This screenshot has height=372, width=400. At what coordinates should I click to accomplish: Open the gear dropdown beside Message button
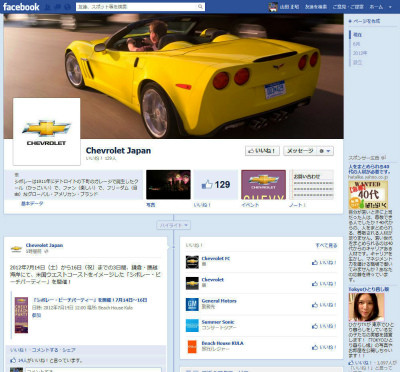[x=325, y=151]
